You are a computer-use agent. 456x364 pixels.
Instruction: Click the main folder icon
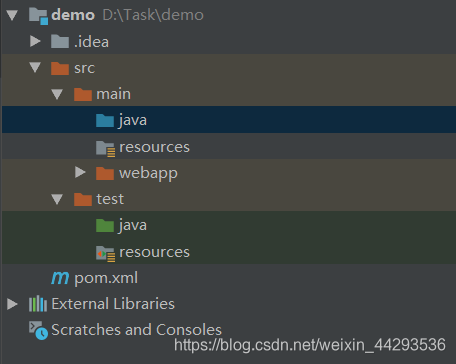pyautogui.click(x=83, y=94)
